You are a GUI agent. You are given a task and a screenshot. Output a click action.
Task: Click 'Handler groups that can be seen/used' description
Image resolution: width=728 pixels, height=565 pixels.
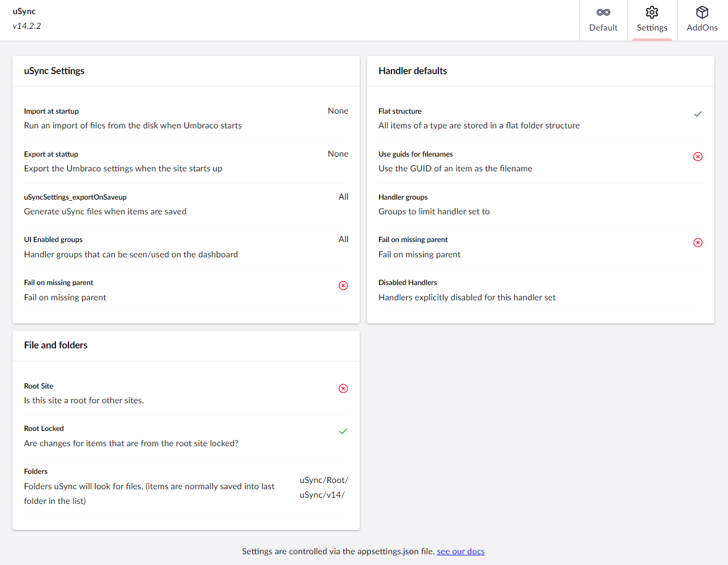tap(131, 255)
